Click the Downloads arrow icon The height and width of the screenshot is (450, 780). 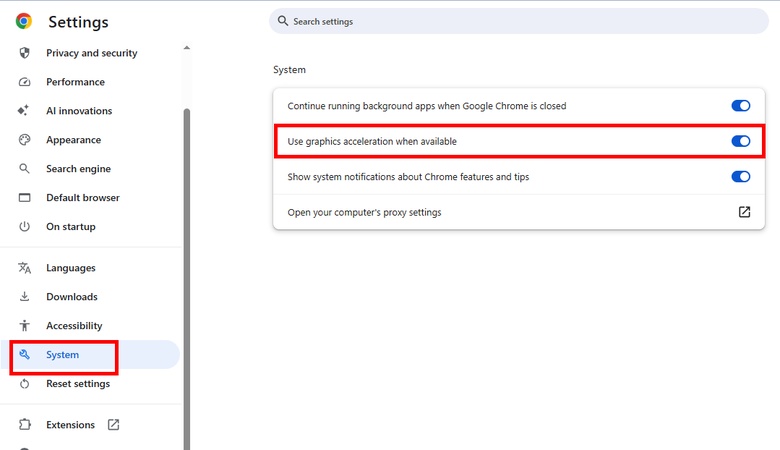[x=24, y=296]
